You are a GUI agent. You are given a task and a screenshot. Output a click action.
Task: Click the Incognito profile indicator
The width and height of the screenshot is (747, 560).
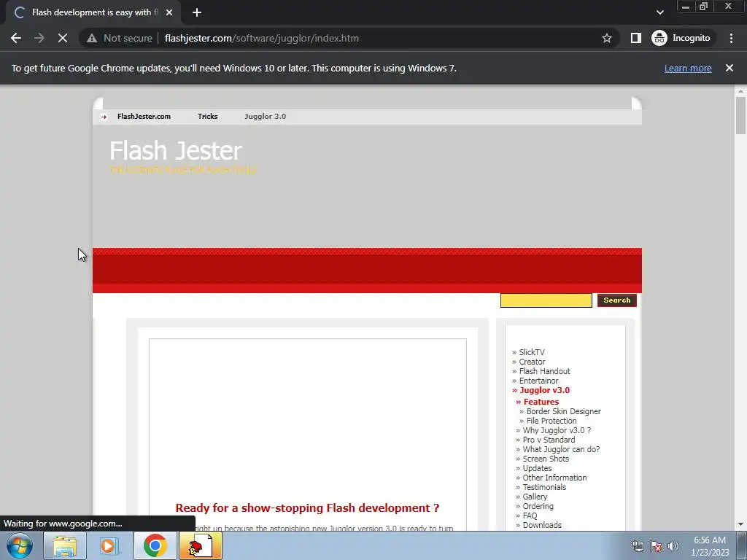(x=681, y=38)
